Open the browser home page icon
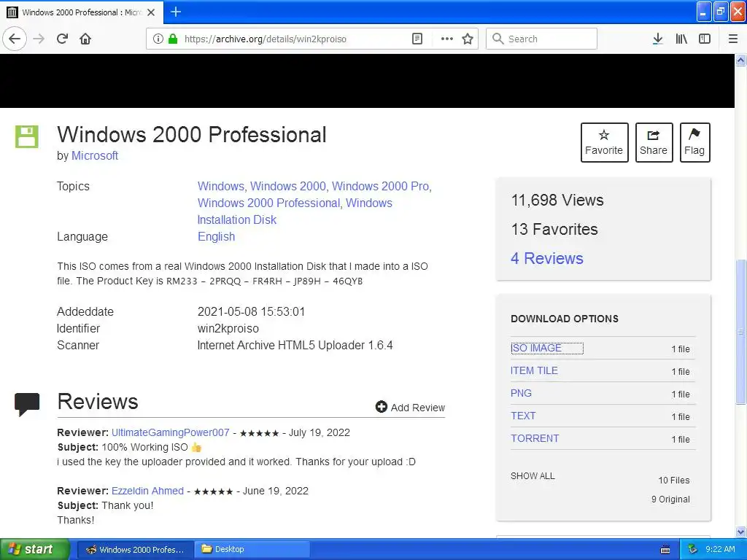The image size is (747, 560). tap(85, 39)
